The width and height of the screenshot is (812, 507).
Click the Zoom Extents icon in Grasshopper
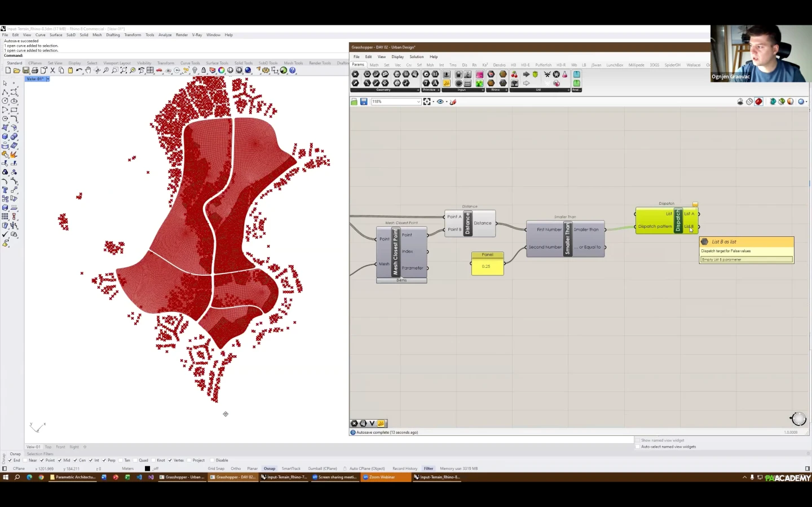427,102
